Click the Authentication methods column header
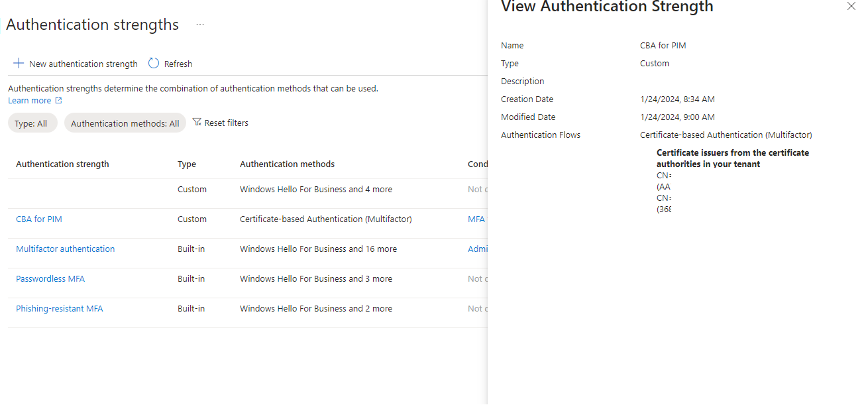The width and height of the screenshot is (868, 405). pos(287,164)
